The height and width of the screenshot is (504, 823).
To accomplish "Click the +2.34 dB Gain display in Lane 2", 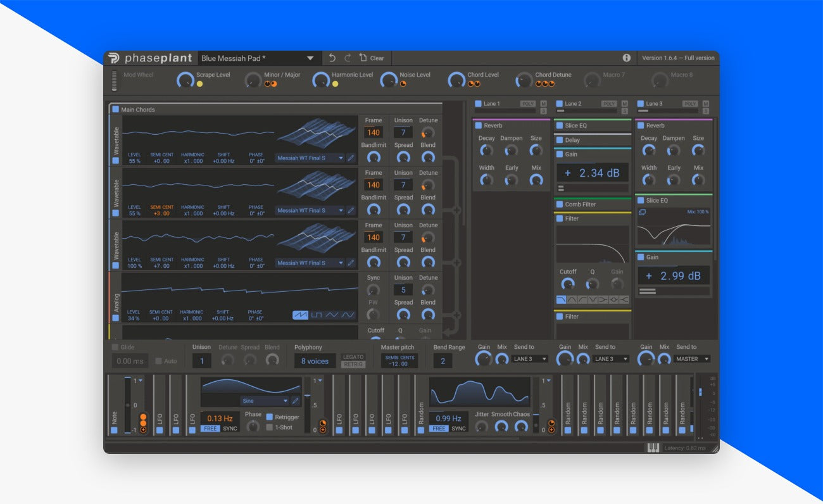I will pyautogui.click(x=593, y=173).
